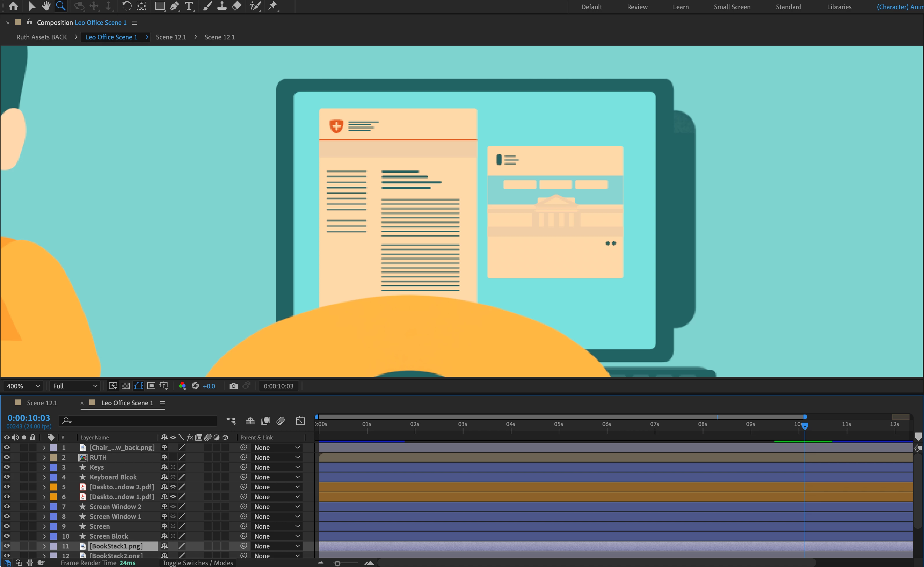
Task: Switch to the Scene 12.1 timeline tab
Action: 42,403
